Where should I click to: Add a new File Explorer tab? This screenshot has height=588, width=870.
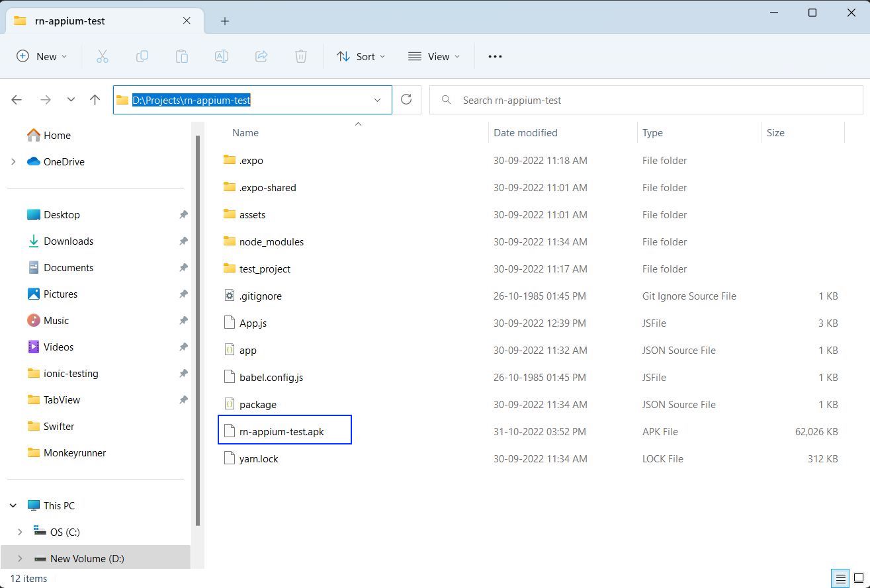pos(225,21)
